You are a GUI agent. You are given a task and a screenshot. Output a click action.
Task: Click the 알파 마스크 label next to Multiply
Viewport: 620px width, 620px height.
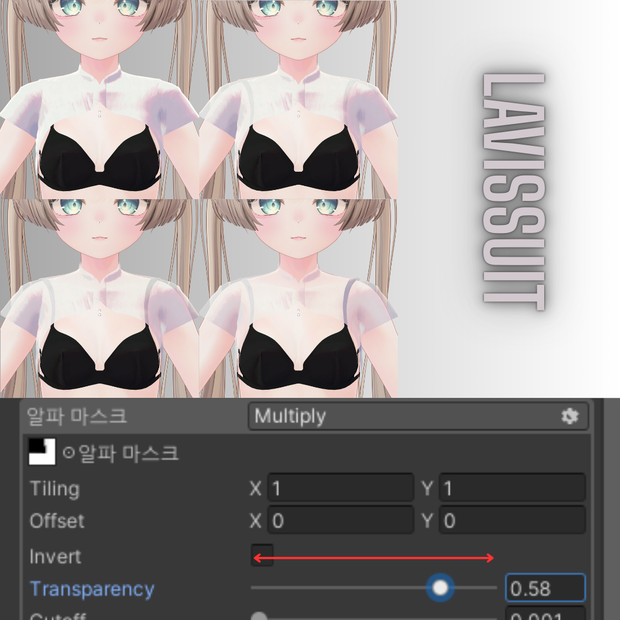77,416
